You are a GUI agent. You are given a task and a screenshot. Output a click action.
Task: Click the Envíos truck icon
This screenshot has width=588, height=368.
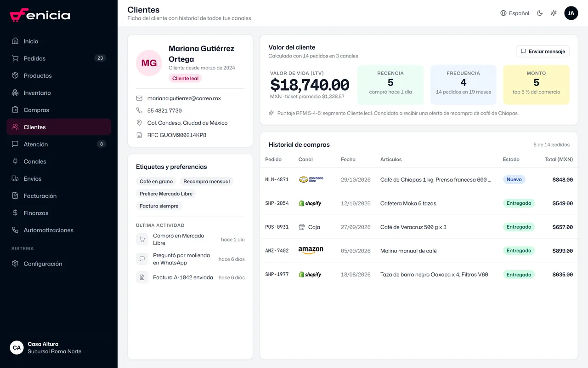tap(15, 178)
